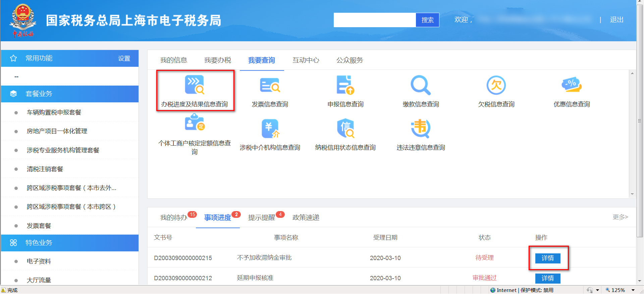The height and width of the screenshot is (294, 644).
Task: Click the icon beside 特色业务
Action: pos(13,243)
